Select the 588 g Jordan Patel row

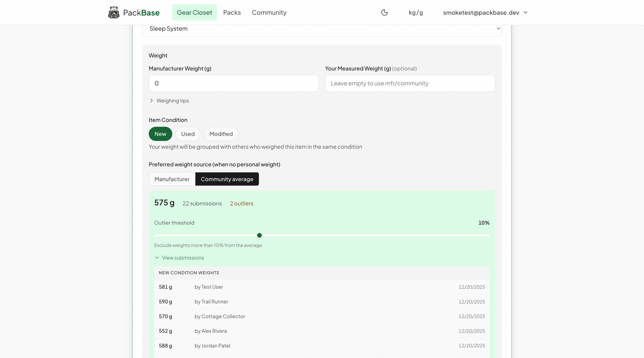322,346
